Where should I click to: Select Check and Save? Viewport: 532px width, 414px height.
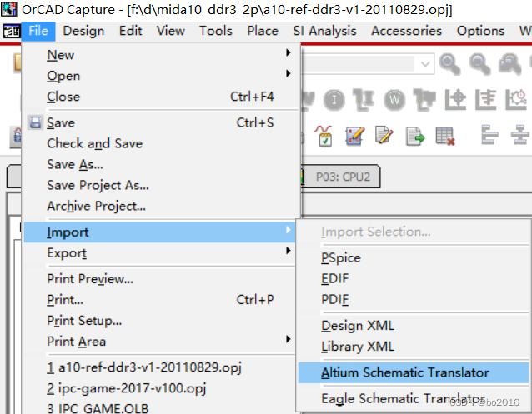coord(159,143)
